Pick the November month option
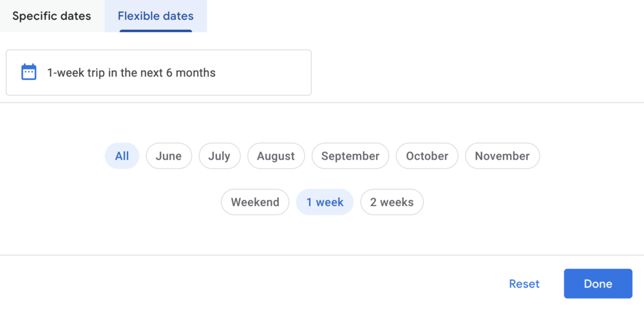This screenshot has width=644, height=310. point(502,156)
